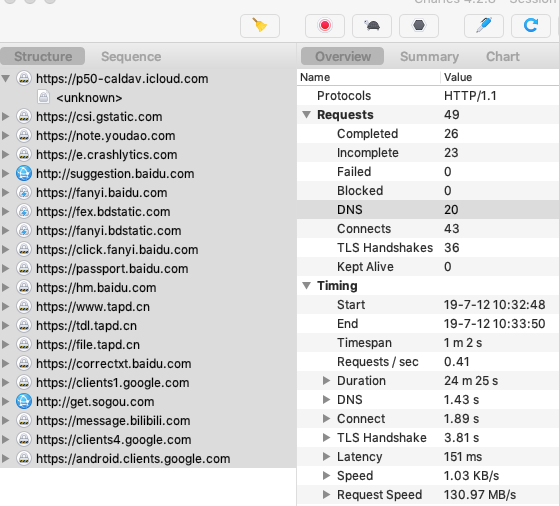Screen dimensions: 559x506
Task: Repeat request with the blue refresh icon
Action: point(531,26)
